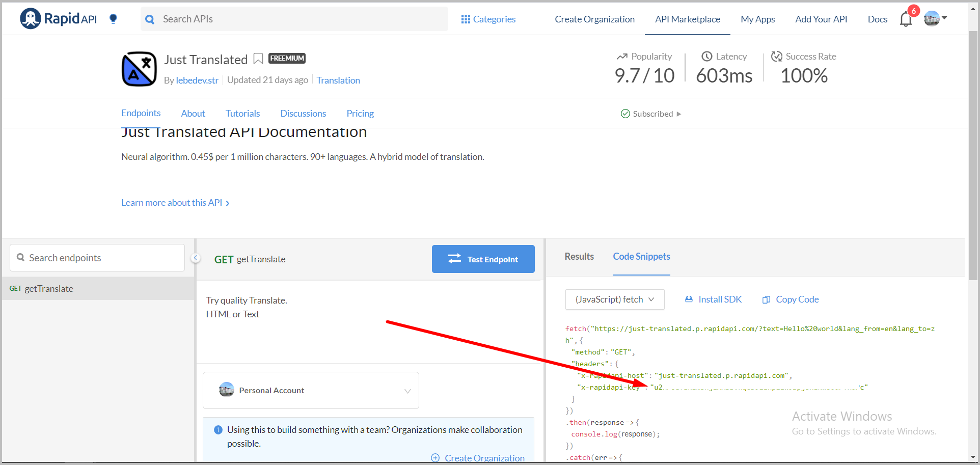The width and height of the screenshot is (980, 465).
Task: Open My Apps in navigation
Action: click(757, 19)
